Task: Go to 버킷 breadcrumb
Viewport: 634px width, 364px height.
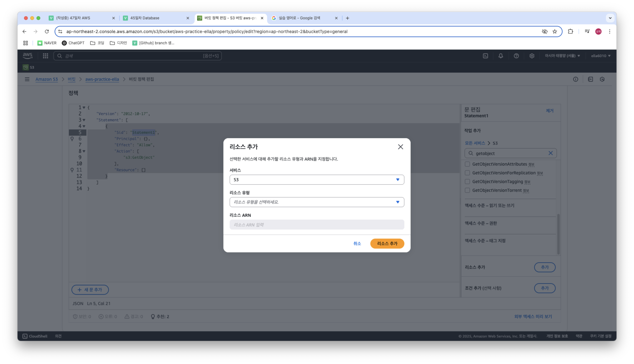Action: [71, 79]
